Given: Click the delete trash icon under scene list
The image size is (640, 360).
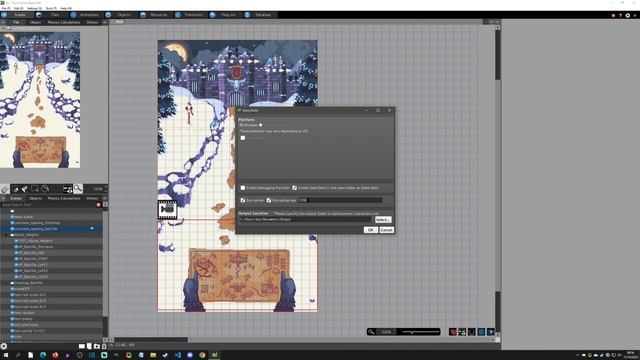Looking at the screenshot, I should click(104, 346).
